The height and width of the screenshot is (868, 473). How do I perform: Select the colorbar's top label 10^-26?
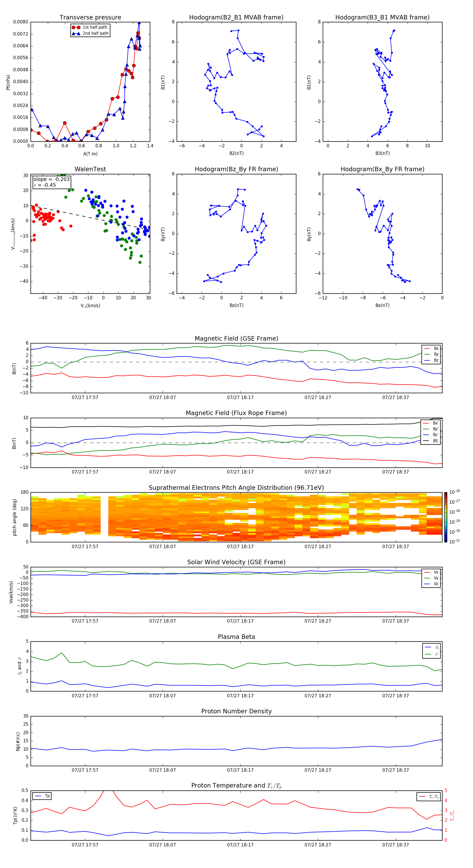click(455, 492)
